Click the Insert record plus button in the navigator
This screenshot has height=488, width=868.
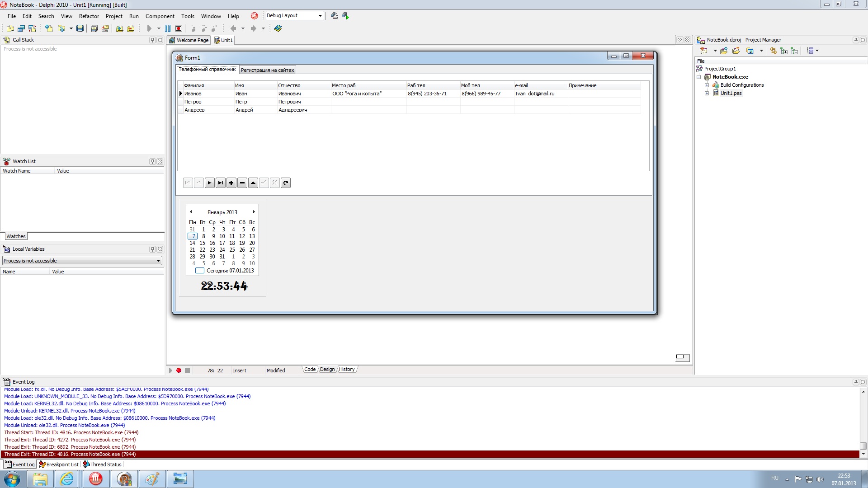click(231, 183)
